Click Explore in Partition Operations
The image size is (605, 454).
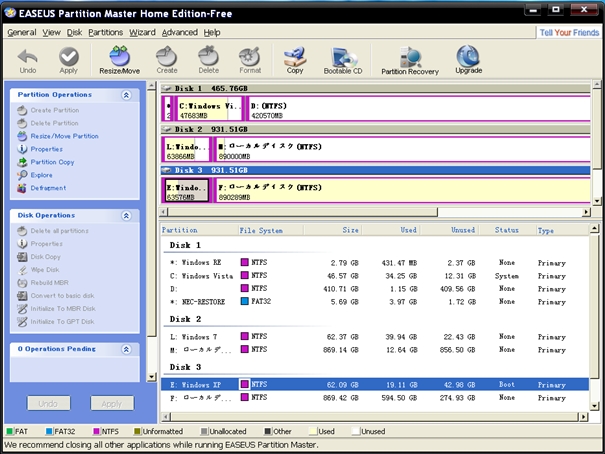[41, 175]
